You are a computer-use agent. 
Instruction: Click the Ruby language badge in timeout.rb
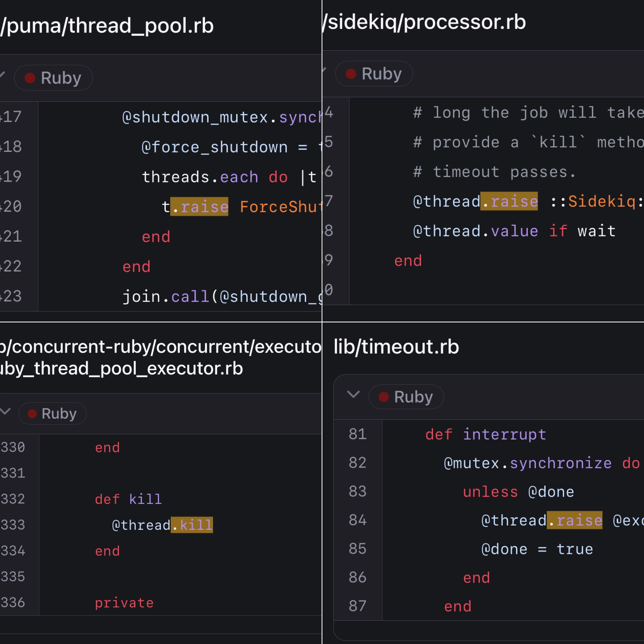[406, 397]
